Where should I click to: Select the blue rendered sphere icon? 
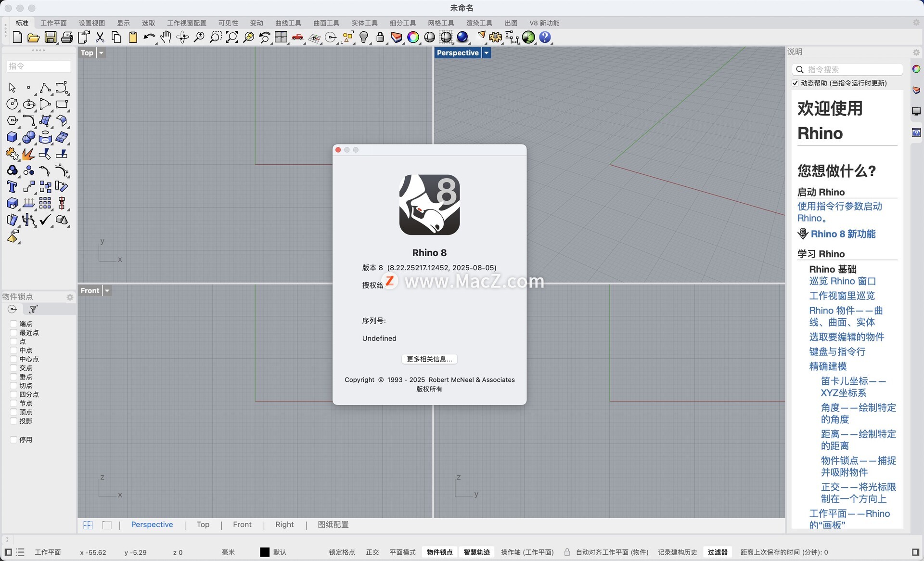(462, 37)
